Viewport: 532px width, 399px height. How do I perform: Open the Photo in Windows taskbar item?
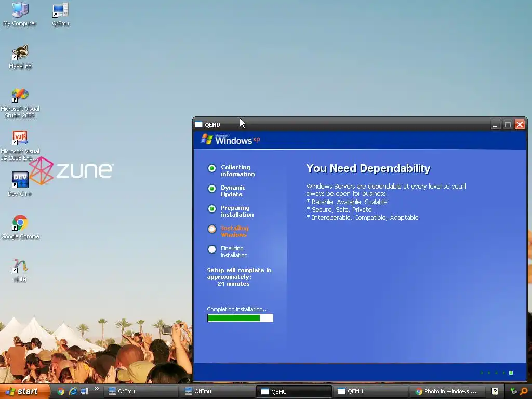pos(446,392)
